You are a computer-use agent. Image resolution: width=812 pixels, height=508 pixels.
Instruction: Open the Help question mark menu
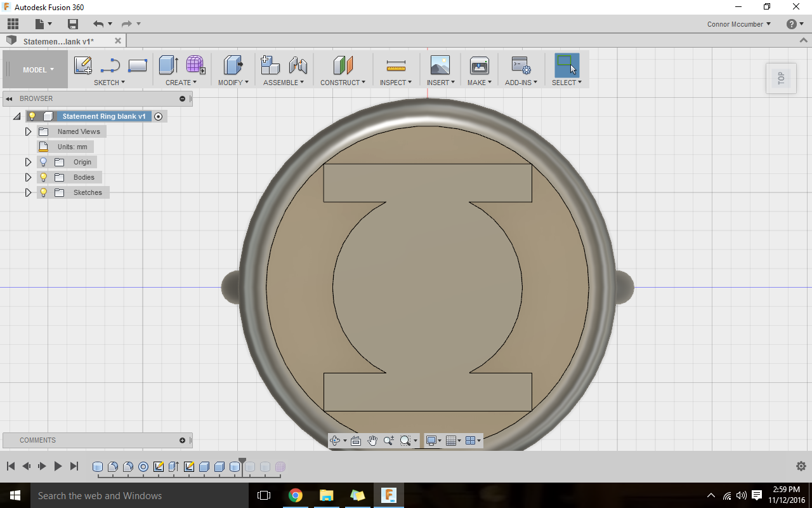(794, 24)
